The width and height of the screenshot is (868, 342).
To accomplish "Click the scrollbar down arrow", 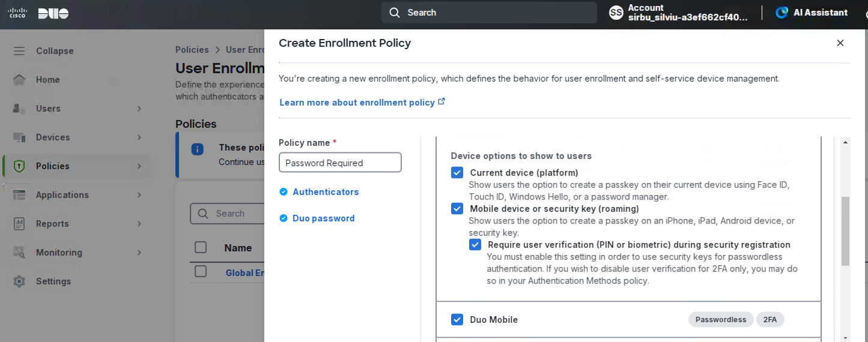I will (x=845, y=337).
